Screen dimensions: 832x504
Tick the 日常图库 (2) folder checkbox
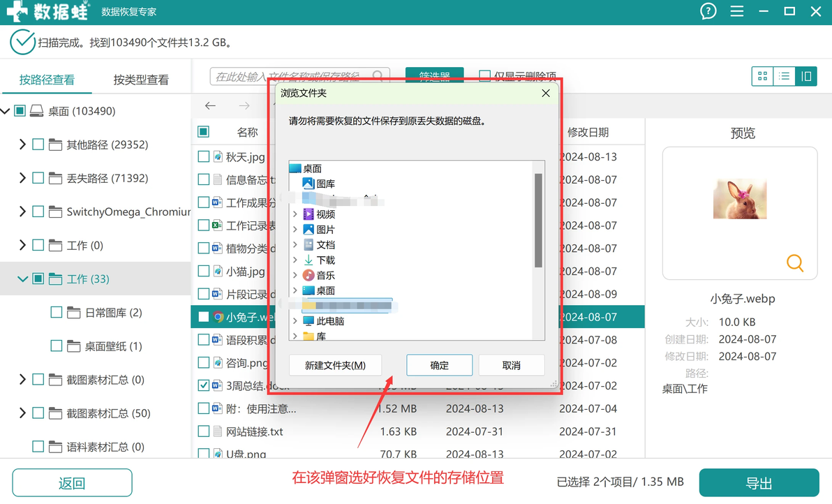click(x=57, y=313)
